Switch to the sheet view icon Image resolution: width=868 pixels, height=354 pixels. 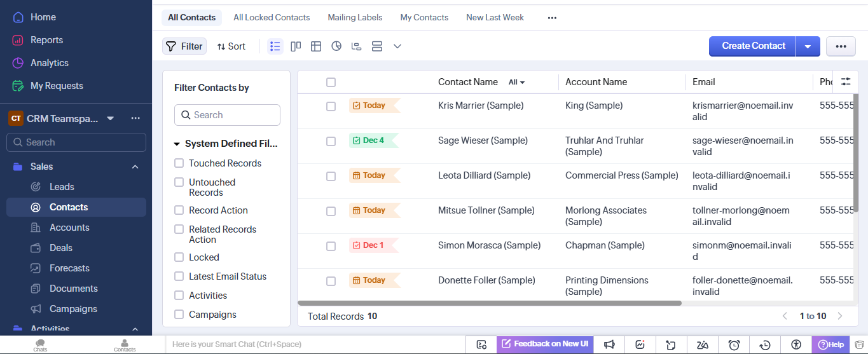click(316, 46)
